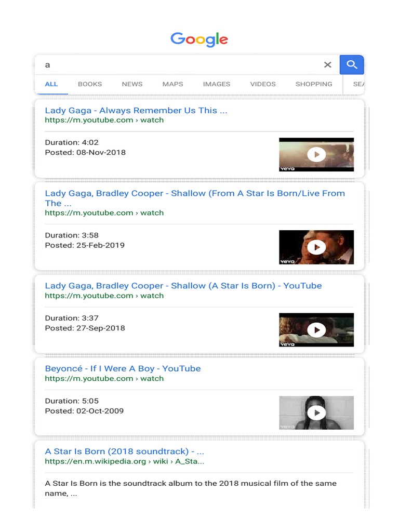Click 'Posted: 25-Feb-2019' text
The image size is (399, 532).
pos(85,245)
